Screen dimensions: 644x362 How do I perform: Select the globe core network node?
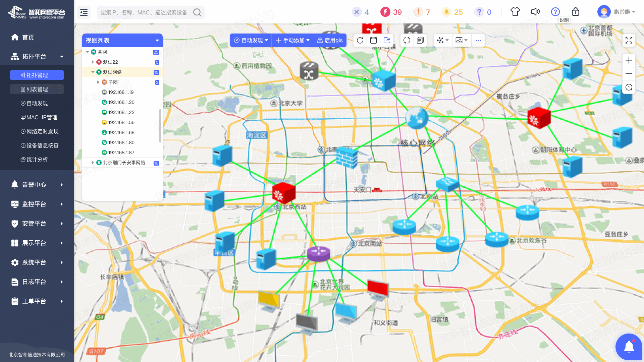(x=417, y=118)
